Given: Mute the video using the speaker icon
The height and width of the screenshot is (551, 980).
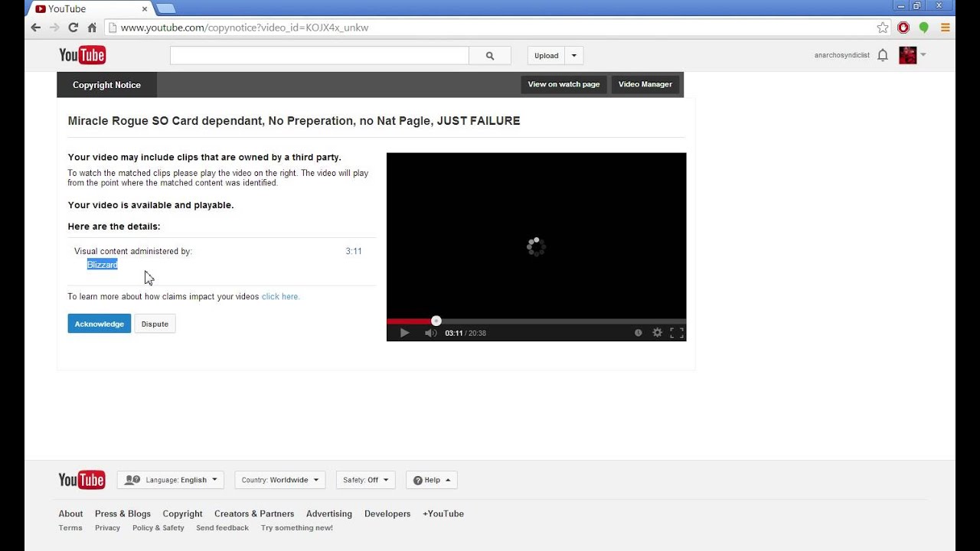Looking at the screenshot, I should tap(431, 333).
